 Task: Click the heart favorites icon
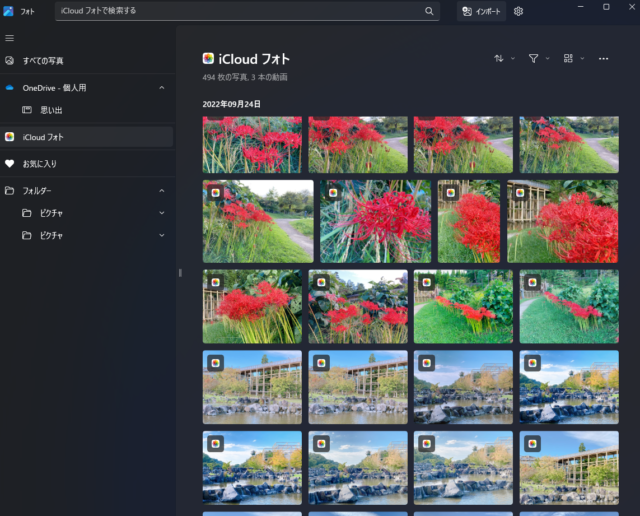coord(9,164)
